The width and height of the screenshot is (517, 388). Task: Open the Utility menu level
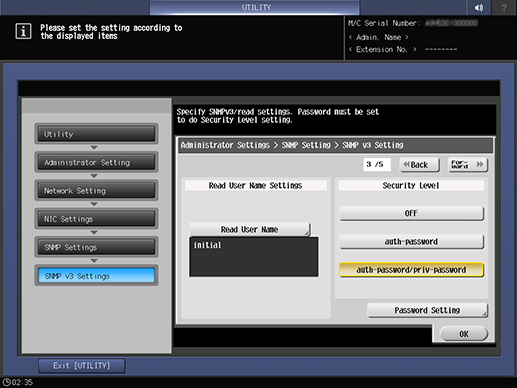[x=96, y=134]
